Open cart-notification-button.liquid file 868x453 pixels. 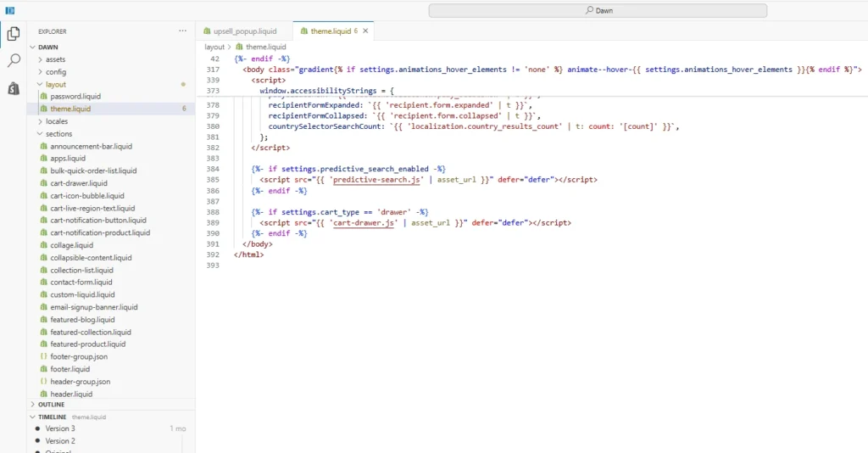pyautogui.click(x=98, y=221)
